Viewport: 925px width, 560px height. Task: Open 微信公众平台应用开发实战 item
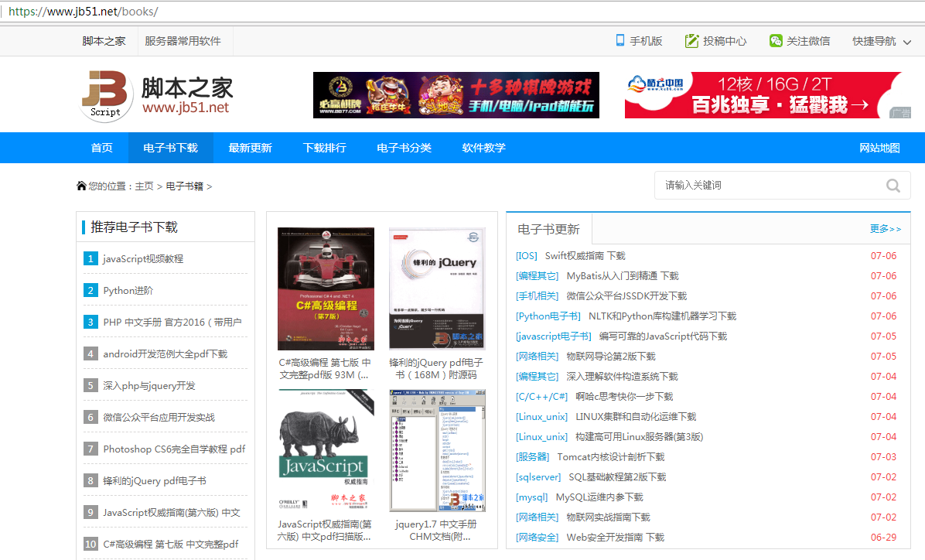pyautogui.click(x=159, y=417)
